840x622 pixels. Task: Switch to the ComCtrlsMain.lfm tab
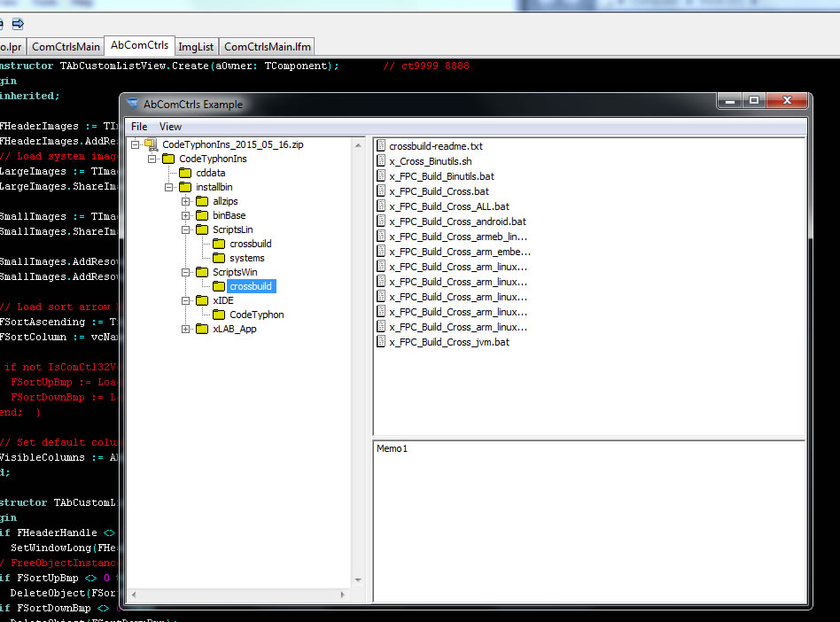click(x=268, y=47)
